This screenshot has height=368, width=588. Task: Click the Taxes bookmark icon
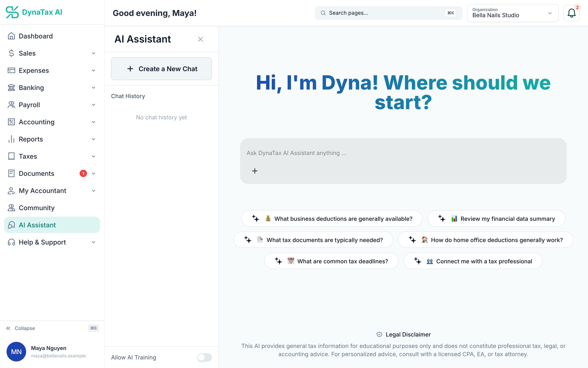coord(11,156)
